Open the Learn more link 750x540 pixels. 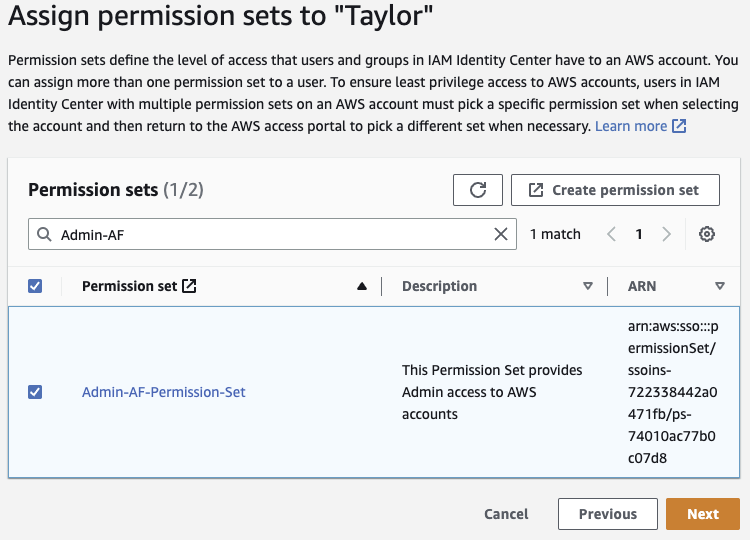pos(640,126)
